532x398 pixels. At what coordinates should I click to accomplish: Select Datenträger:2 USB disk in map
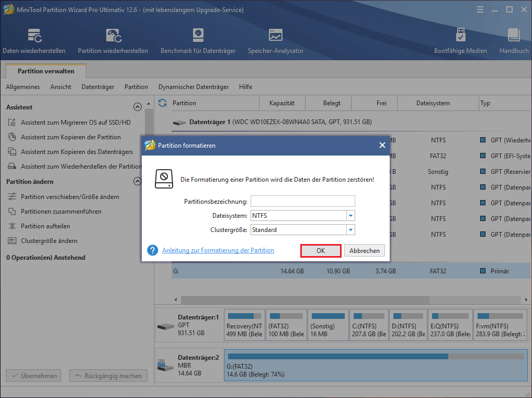189,366
